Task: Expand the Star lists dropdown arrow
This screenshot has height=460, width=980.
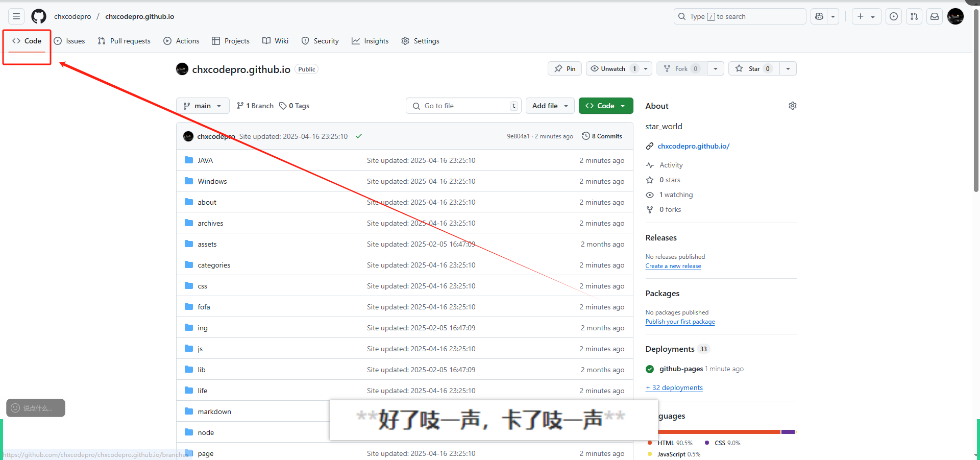Action: 788,68
